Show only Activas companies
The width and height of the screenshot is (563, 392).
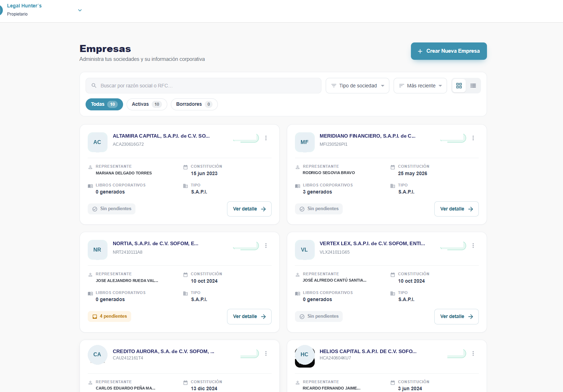coord(147,104)
